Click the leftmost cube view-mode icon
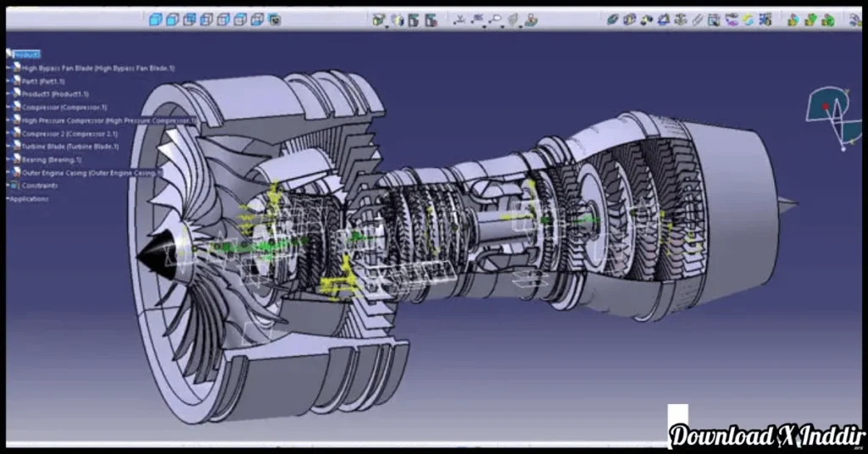 [x=154, y=19]
